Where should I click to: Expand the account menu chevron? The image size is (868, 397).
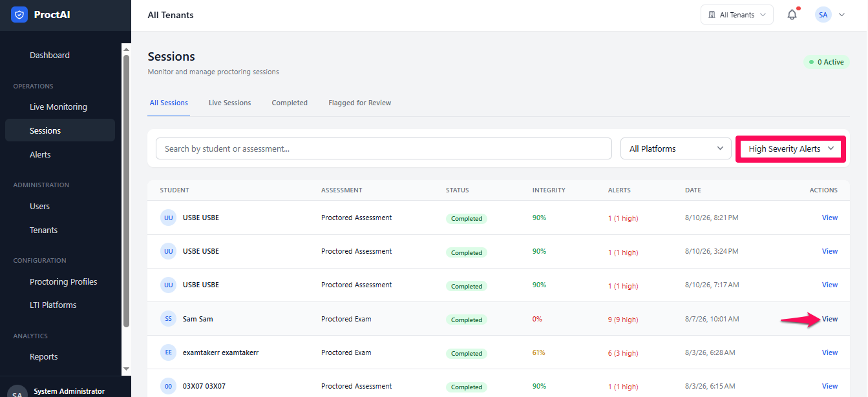(x=842, y=15)
